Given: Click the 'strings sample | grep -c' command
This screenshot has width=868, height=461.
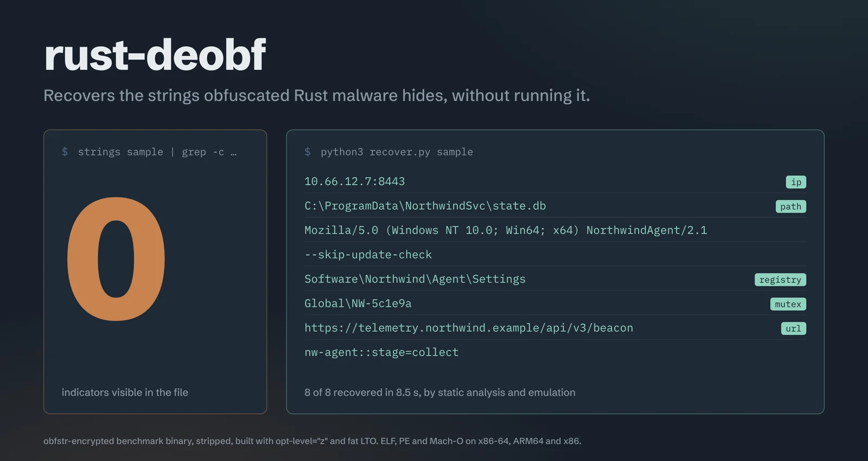Looking at the screenshot, I should click(157, 152).
